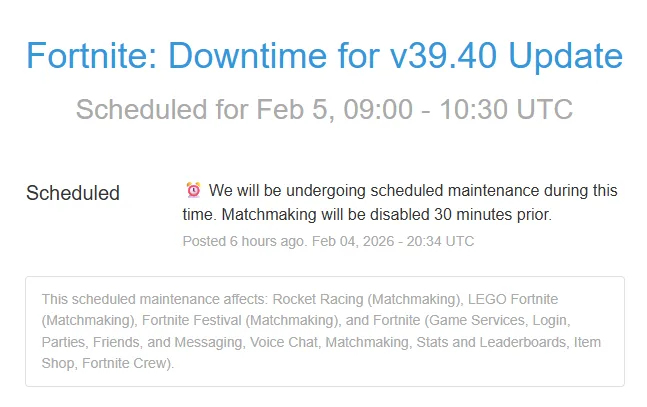Click the Parties component text
Image resolution: width=647 pixels, height=407 pixels.
click(x=62, y=342)
